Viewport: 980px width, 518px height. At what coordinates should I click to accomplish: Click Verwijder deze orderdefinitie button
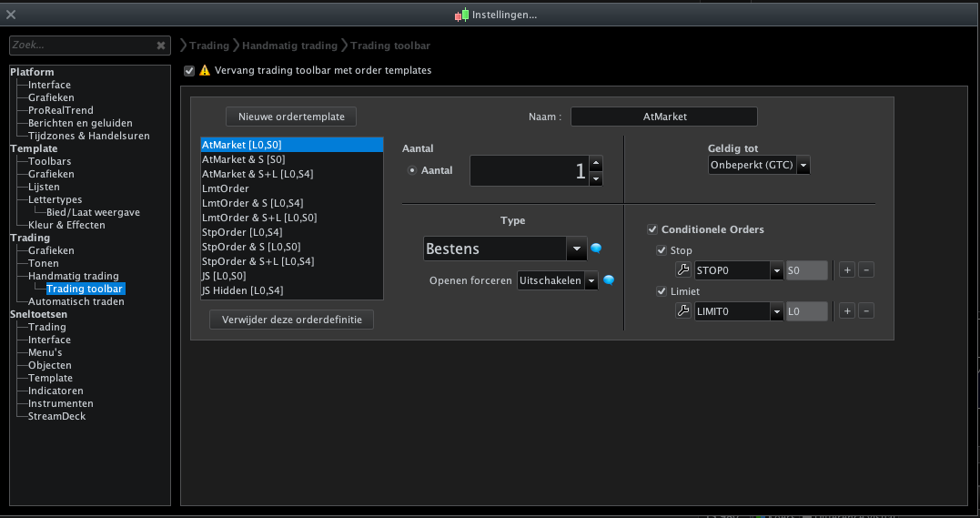pos(292,320)
